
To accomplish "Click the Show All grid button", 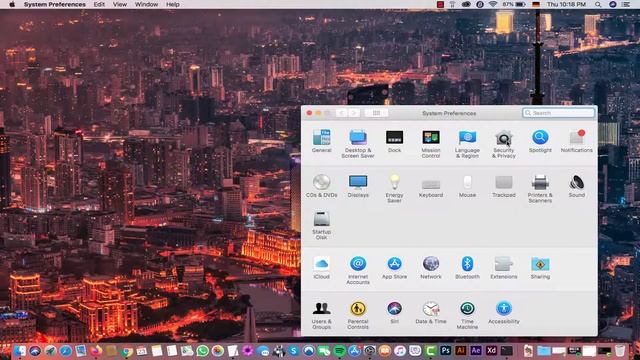I will 376,113.
